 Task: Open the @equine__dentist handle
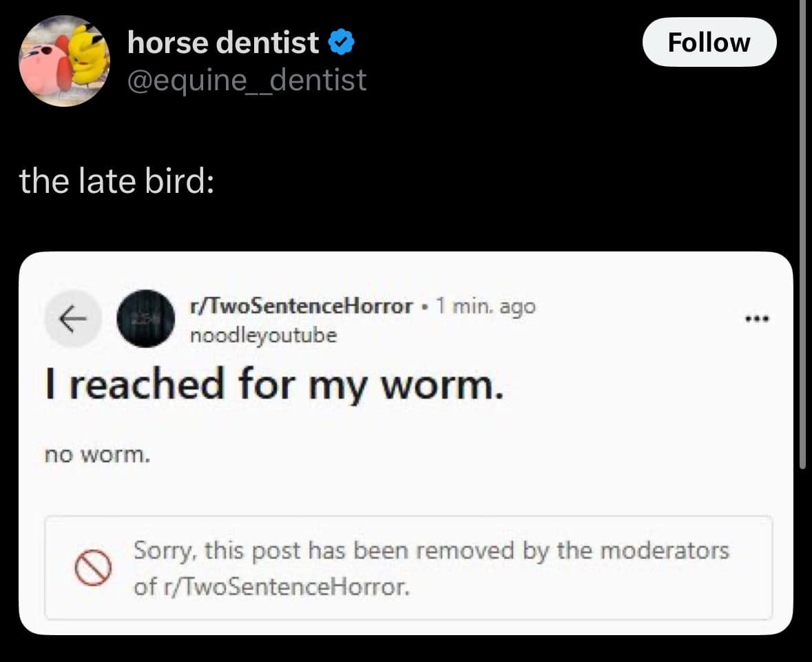(x=246, y=79)
